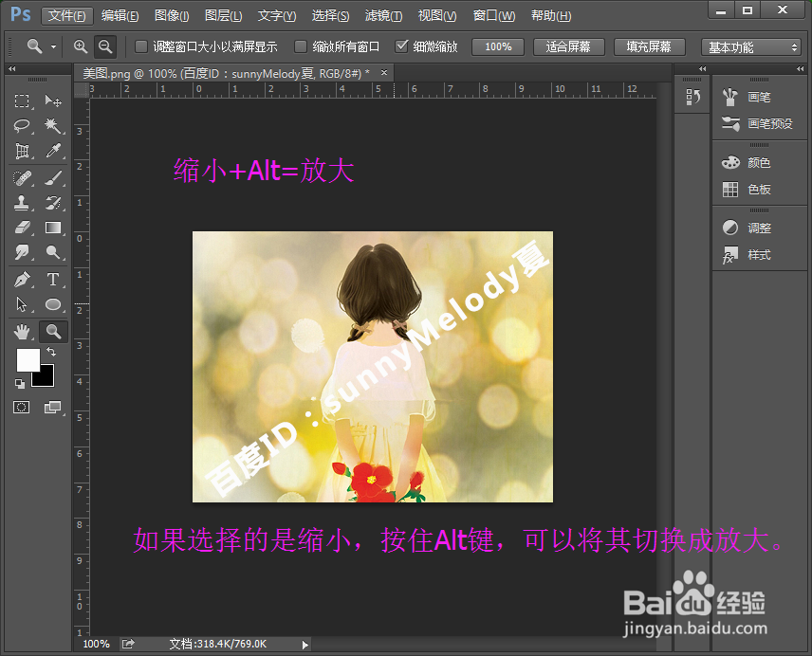Click the 填充屏幕 button

(x=650, y=47)
